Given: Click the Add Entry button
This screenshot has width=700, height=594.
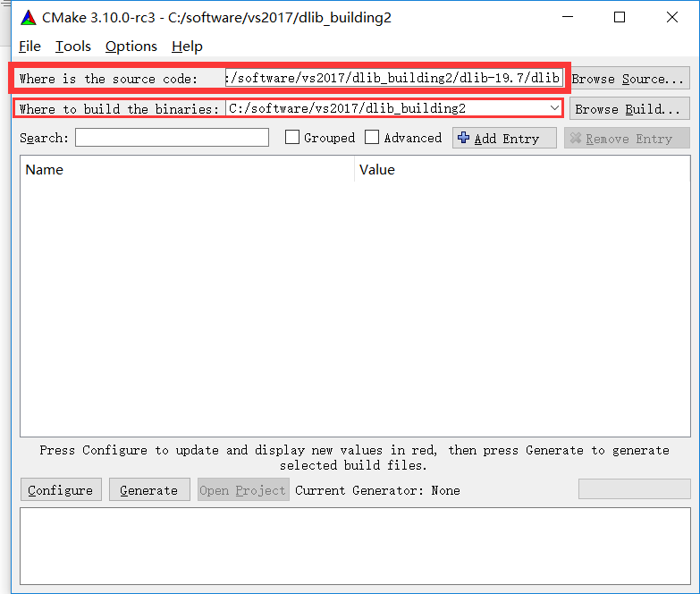Looking at the screenshot, I should tap(504, 138).
